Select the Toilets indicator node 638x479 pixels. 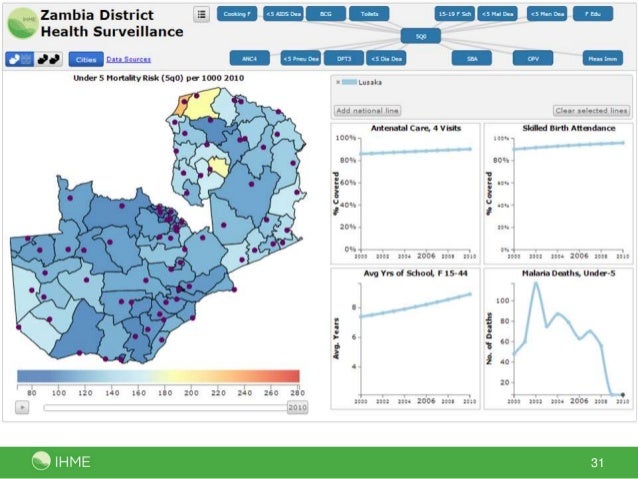coord(370,14)
